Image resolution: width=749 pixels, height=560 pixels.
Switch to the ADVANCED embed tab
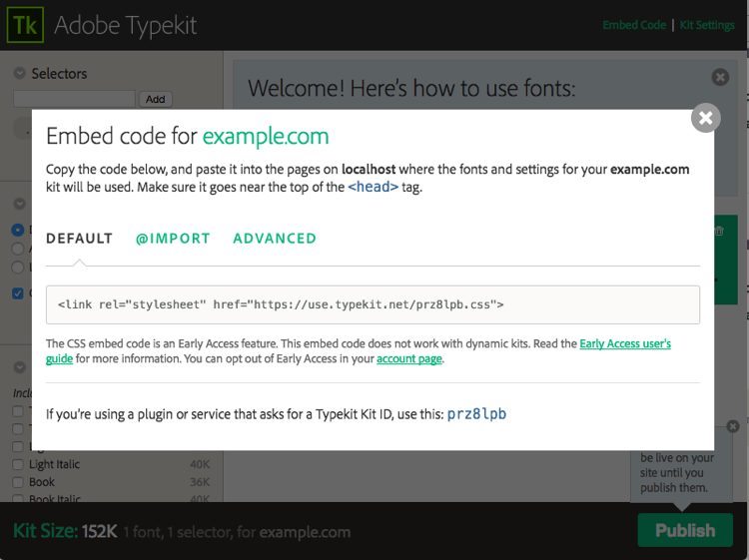point(275,239)
